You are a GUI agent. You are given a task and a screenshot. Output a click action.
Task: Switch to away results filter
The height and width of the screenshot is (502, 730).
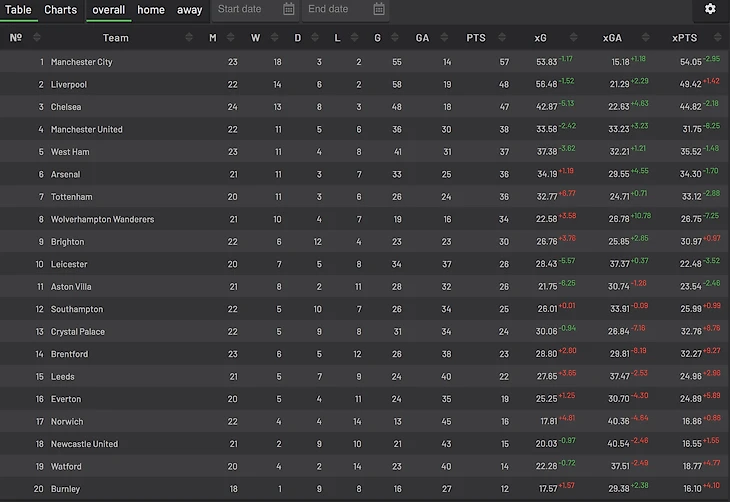189,10
